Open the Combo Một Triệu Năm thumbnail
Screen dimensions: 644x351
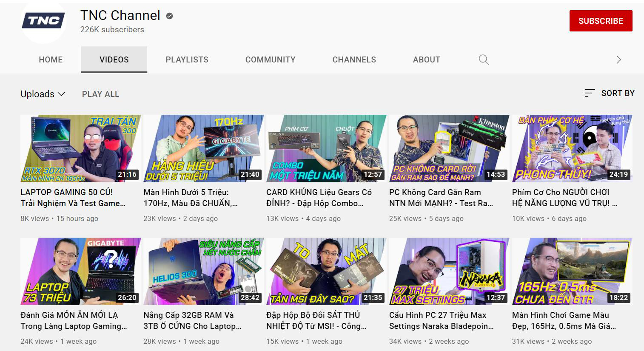pos(326,148)
